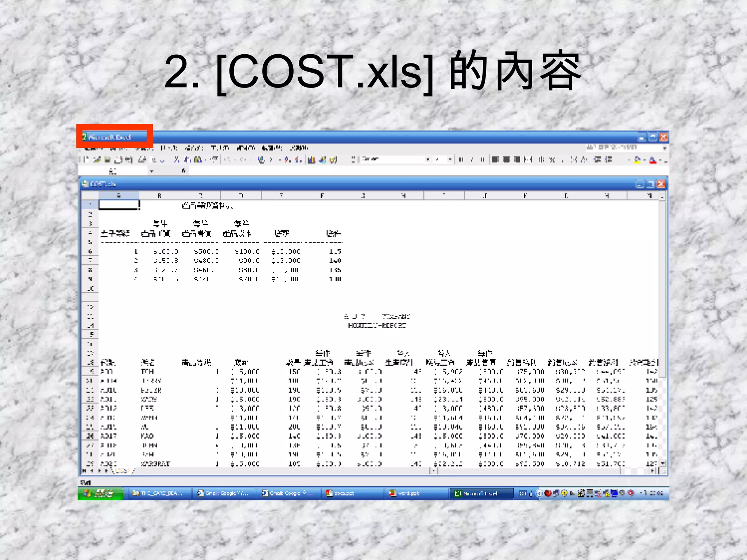Decrease indent in the formatting toolbar
Screen dimensions: 747x560
[x=597, y=159]
